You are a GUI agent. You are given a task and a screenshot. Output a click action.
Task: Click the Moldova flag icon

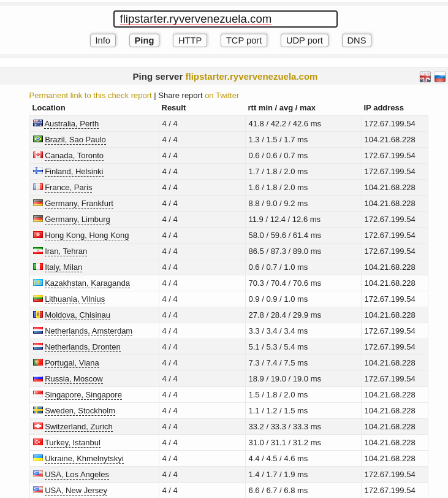click(x=38, y=314)
